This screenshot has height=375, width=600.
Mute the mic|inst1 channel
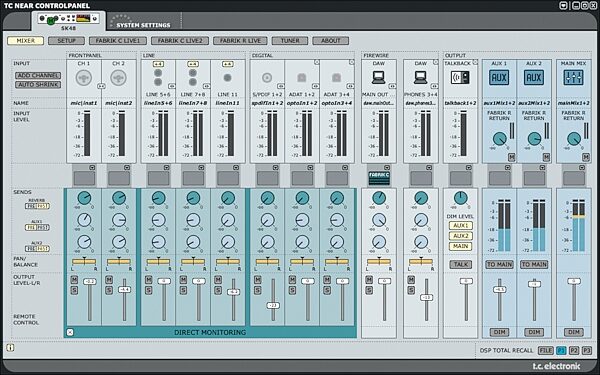[74, 280]
